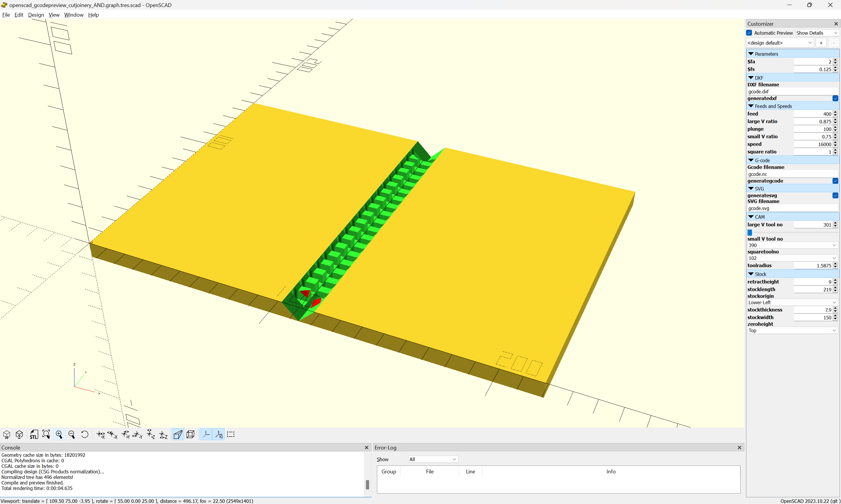Image resolution: width=841 pixels, height=504 pixels.
Task: Toggle the generatedxf checkbox
Action: coord(835,99)
